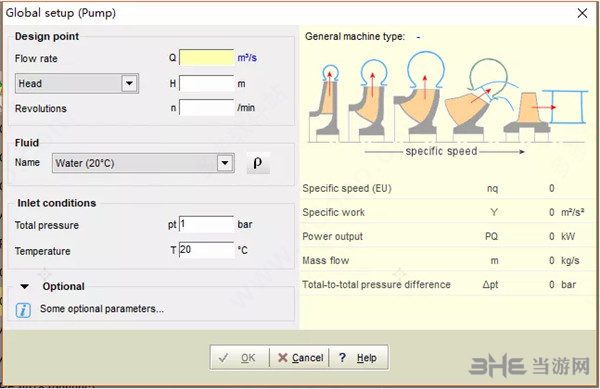Click the Revolutions n input field
This screenshot has height=389, width=600.
(207, 107)
